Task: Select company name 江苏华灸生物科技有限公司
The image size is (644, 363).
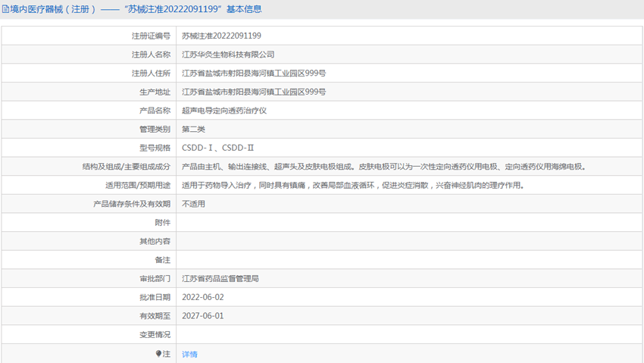Action: tap(228, 55)
